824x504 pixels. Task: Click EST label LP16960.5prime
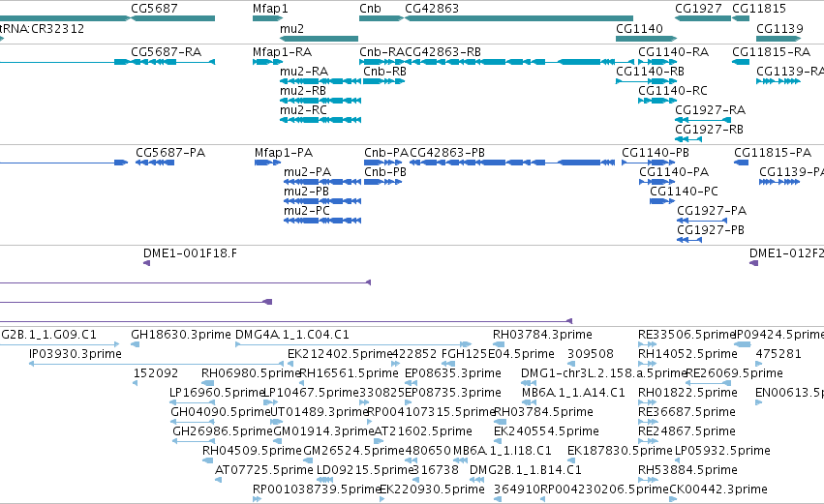point(217,393)
